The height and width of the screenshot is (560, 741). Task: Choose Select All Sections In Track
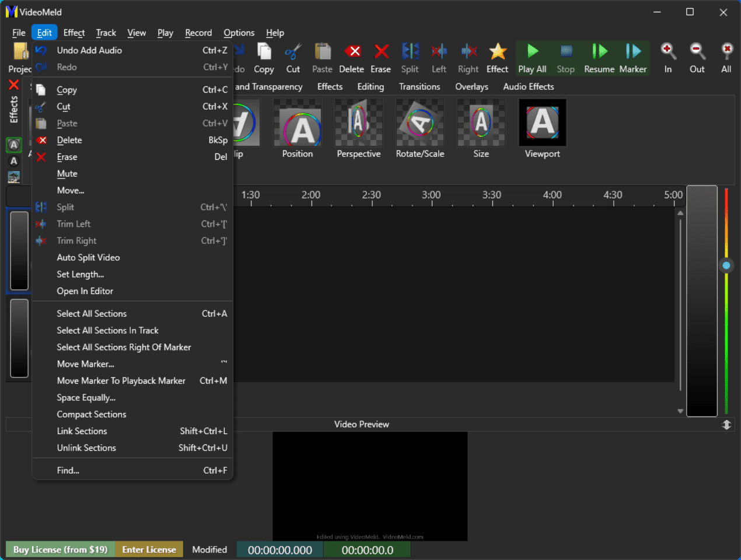click(132, 330)
